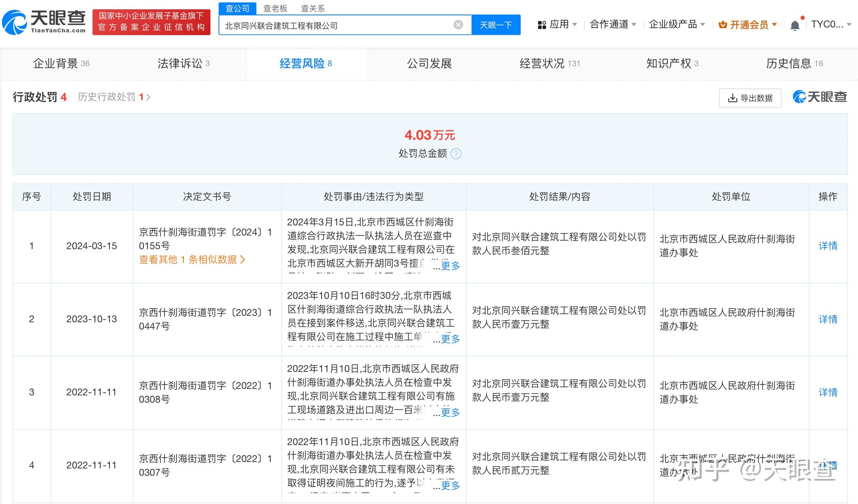Open the 企业背景 tab
The height and width of the screenshot is (504, 858).
pos(61,63)
